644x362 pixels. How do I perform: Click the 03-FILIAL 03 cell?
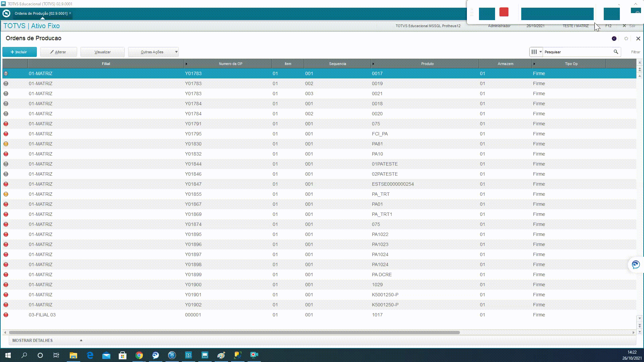coord(42,315)
